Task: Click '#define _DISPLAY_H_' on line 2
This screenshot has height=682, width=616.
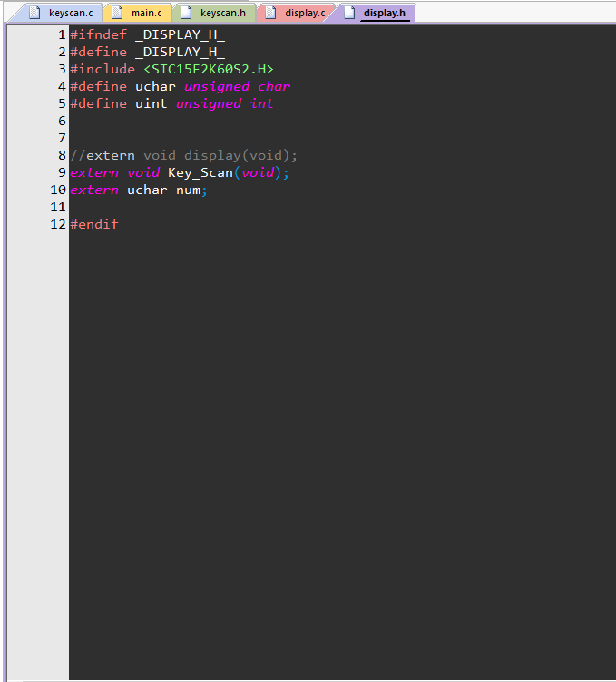Action: click(148, 53)
